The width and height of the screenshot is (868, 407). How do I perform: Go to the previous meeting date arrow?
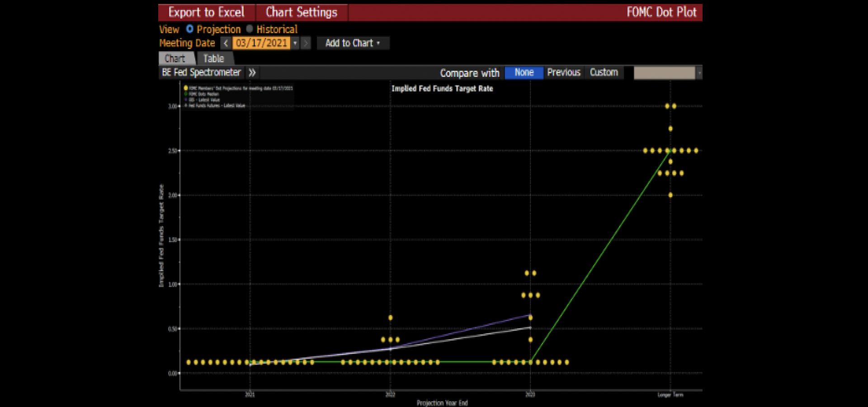click(x=226, y=43)
